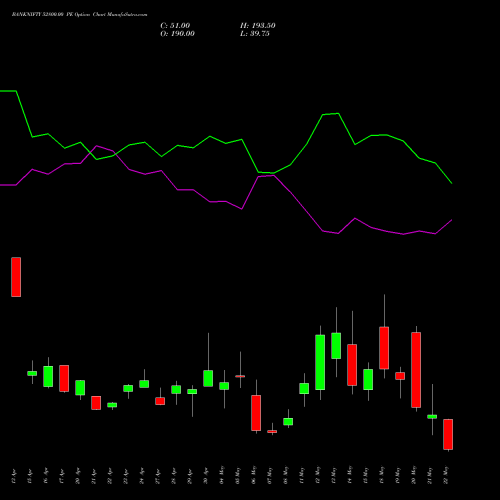Click the 20 Apr date label
Viewport: 500px width, 500px height.
click(78, 476)
